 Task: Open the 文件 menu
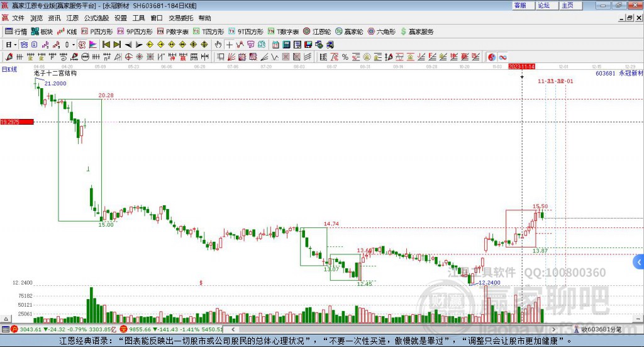pos(18,18)
